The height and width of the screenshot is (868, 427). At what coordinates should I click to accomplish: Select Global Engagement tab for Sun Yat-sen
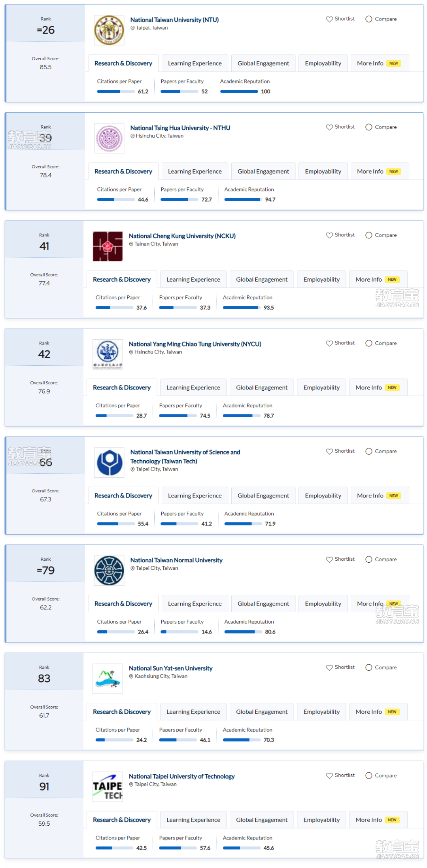262,712
